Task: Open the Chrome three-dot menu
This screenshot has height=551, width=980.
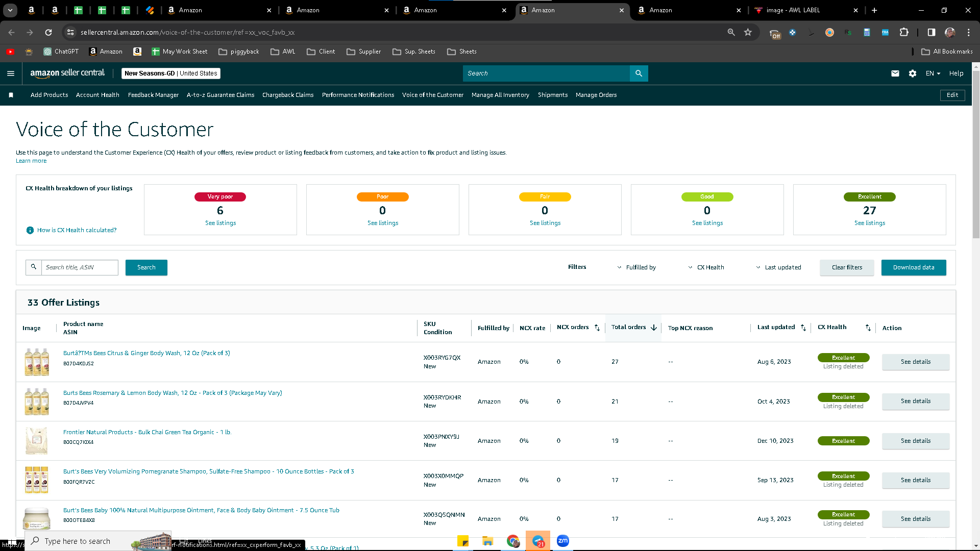Action: tap(969, 32)
